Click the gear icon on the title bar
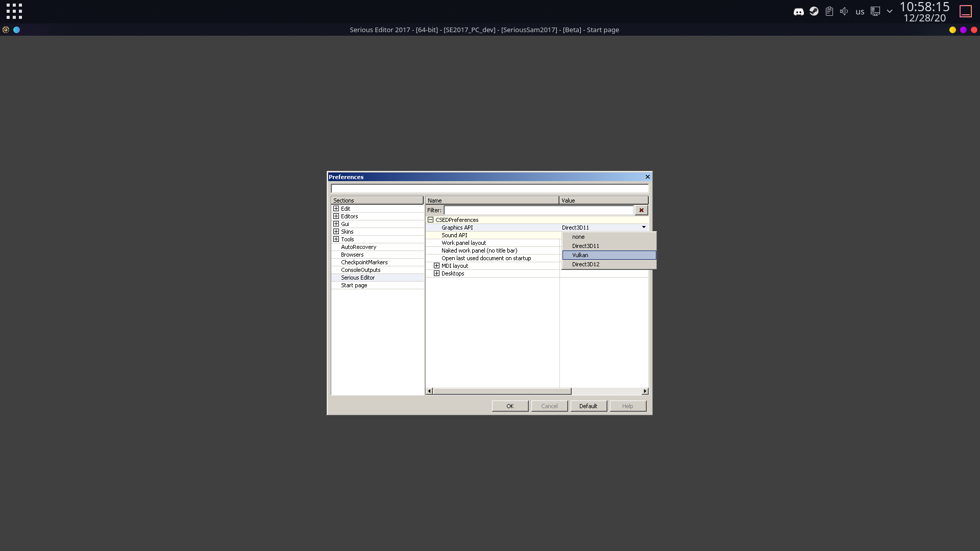 click(6, 30)
